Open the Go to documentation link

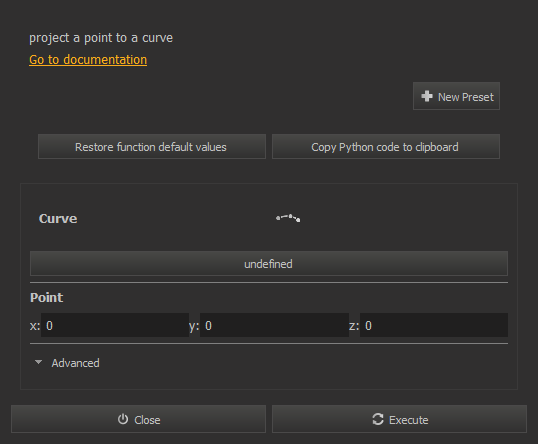[x=88, y=60]
